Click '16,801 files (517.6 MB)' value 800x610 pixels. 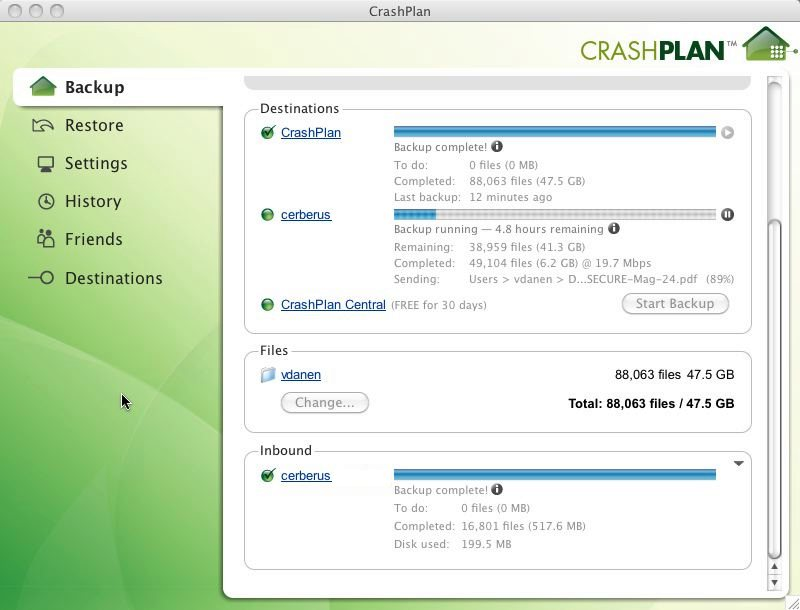pyautogui.click(x=523, y=526)
